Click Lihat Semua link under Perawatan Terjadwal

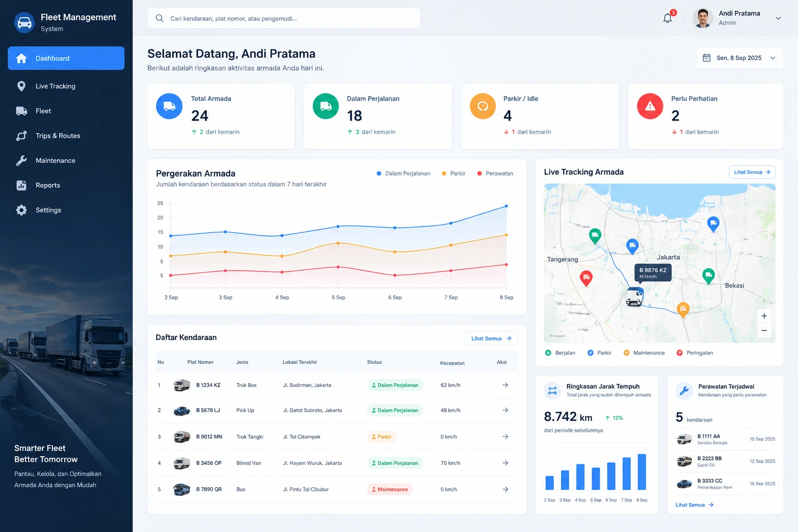(x=695, y=505)
